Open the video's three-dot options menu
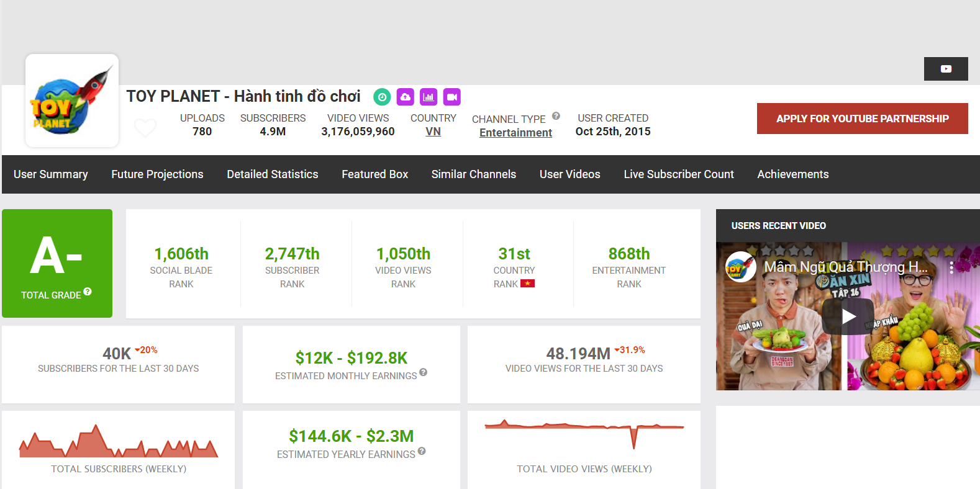 (x=951, y=267)
